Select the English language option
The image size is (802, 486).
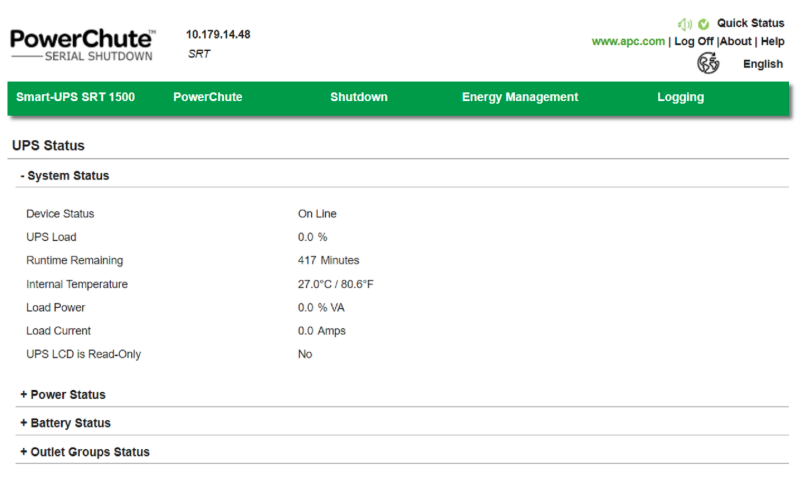[x=763, y=64]
